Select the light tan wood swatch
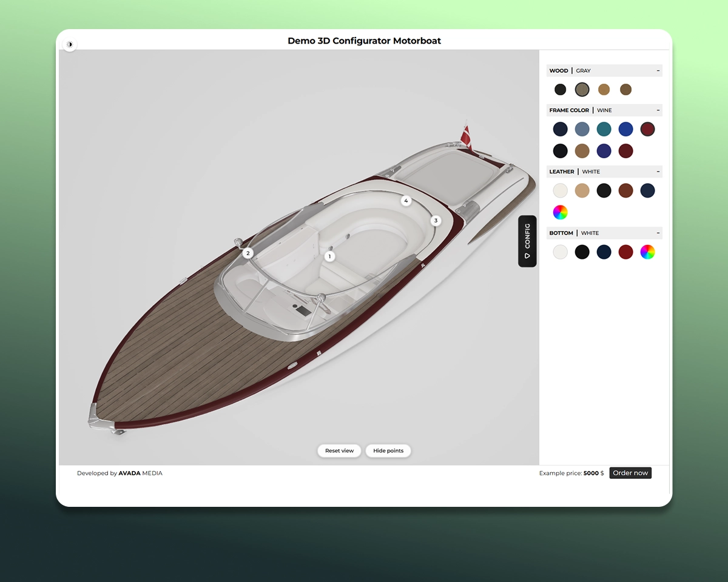728x582 pixels. pos(604,90)
